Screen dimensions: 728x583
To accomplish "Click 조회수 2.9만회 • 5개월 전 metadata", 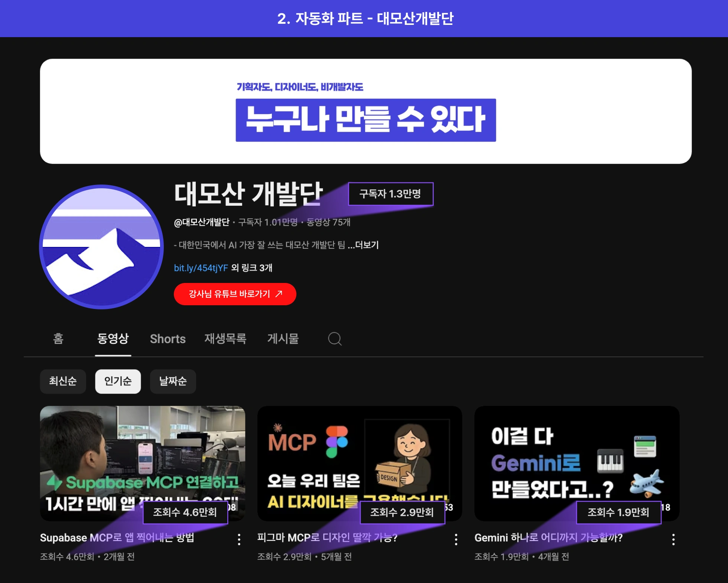I will 305,557.
